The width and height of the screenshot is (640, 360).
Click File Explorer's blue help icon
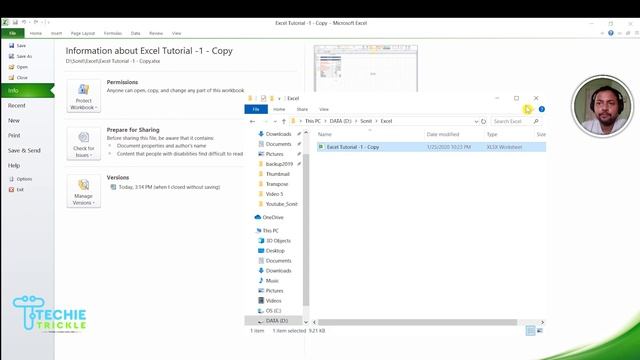click(542, 109)
